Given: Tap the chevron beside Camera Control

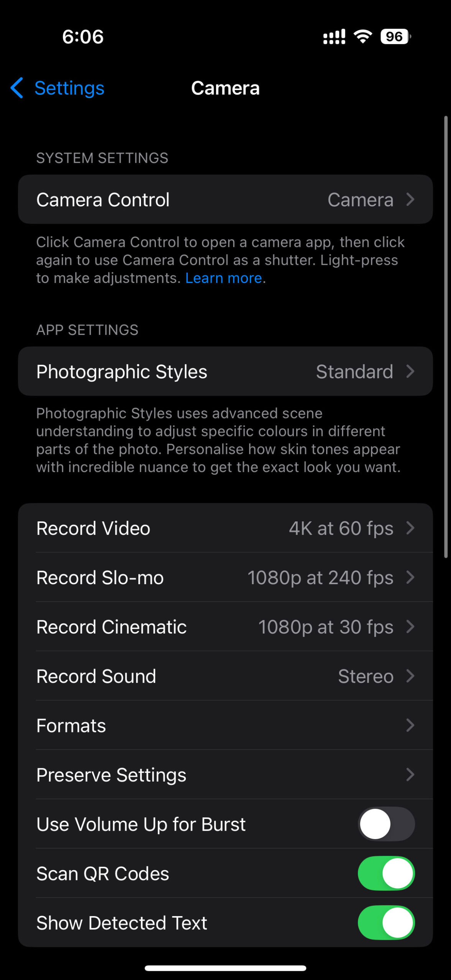Looking at the screenshot, I should click(x=410, y=199).
